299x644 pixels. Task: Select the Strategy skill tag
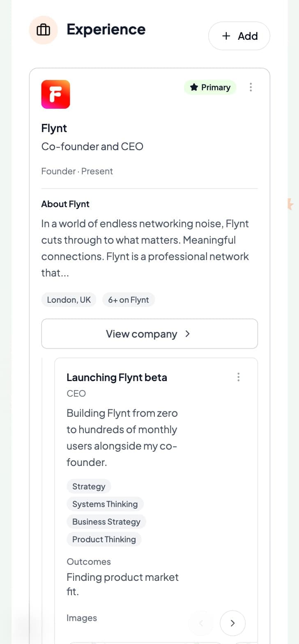tap(89, 486)
